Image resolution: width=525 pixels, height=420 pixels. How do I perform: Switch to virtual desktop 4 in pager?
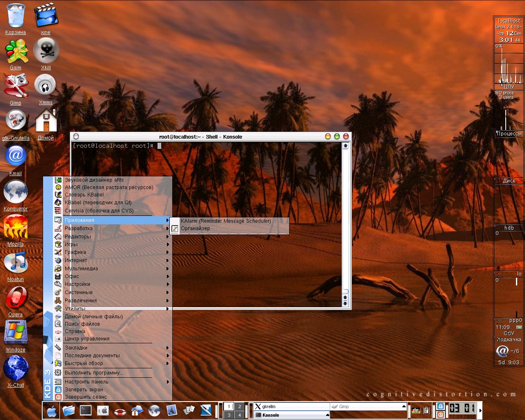(x=240, y=415)
